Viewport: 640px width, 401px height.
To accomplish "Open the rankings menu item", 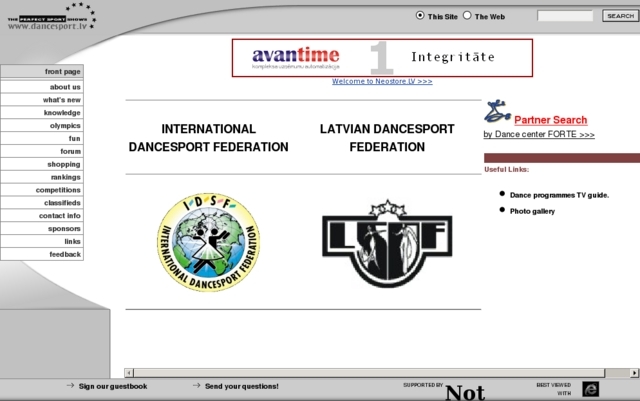I will (42, 177).
